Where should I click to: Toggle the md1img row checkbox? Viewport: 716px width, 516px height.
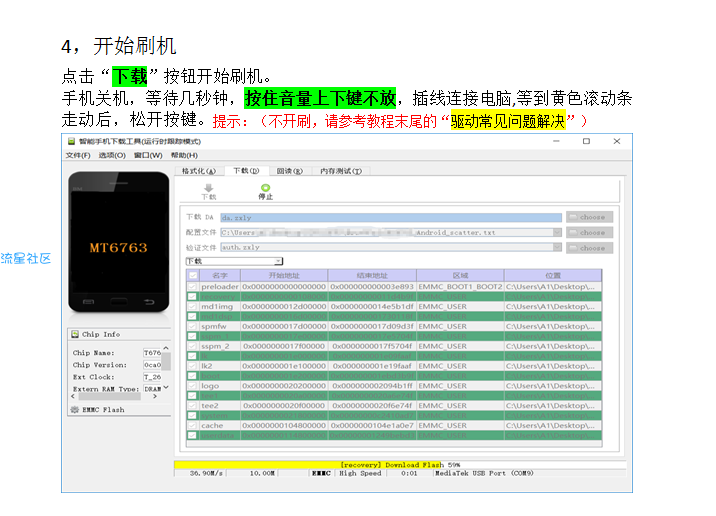[x=193, y=306]
